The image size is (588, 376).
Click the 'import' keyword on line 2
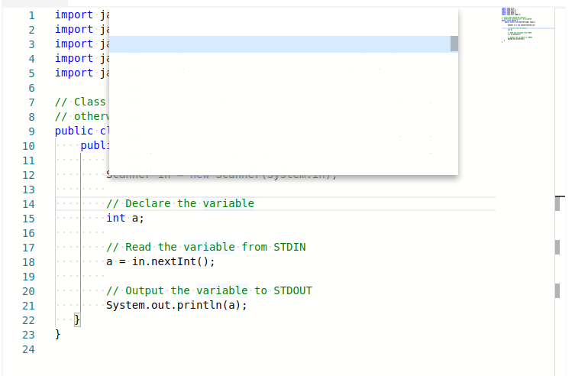coord(74,30)
